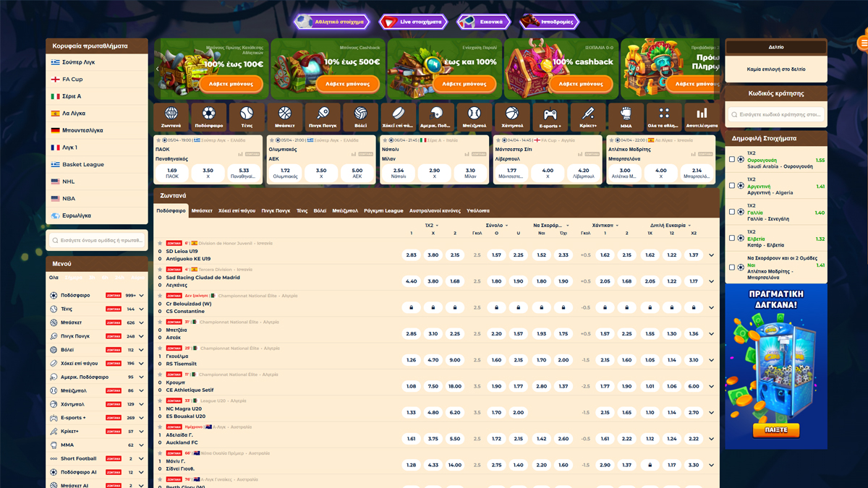The image size is (868, 488).
Task: Open the Live στοίχημα top tab
Action: coord(414,22)
